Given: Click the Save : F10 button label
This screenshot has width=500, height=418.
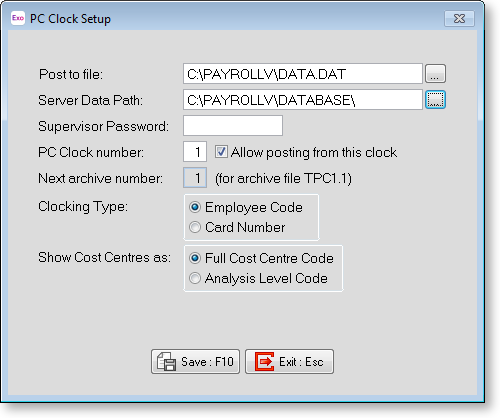Looking at the screenshot, I should coord(207,362).
